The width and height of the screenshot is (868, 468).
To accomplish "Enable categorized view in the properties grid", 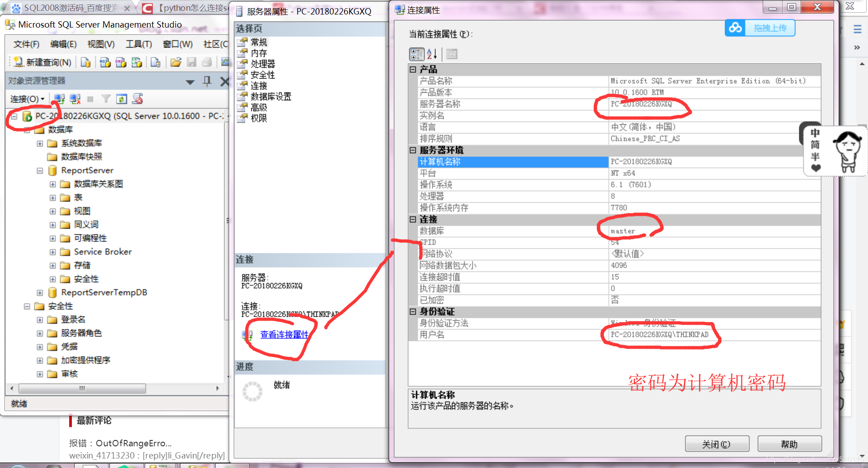I will (417, 54).
